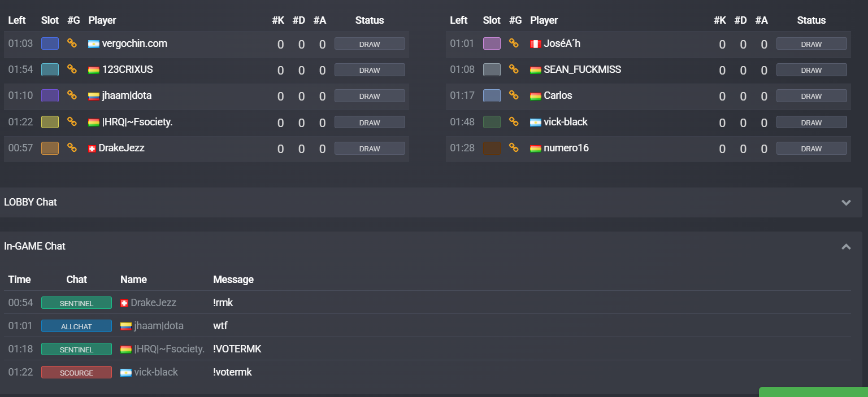Click the LOBBY Chat header title

click(x=31, y=202)
